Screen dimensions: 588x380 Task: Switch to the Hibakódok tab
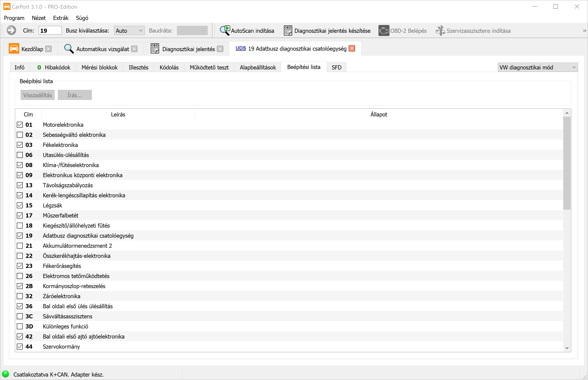(x=54, y=67)
